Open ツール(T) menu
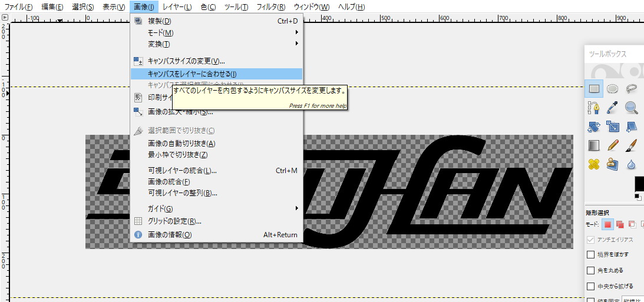 [237, 7]
